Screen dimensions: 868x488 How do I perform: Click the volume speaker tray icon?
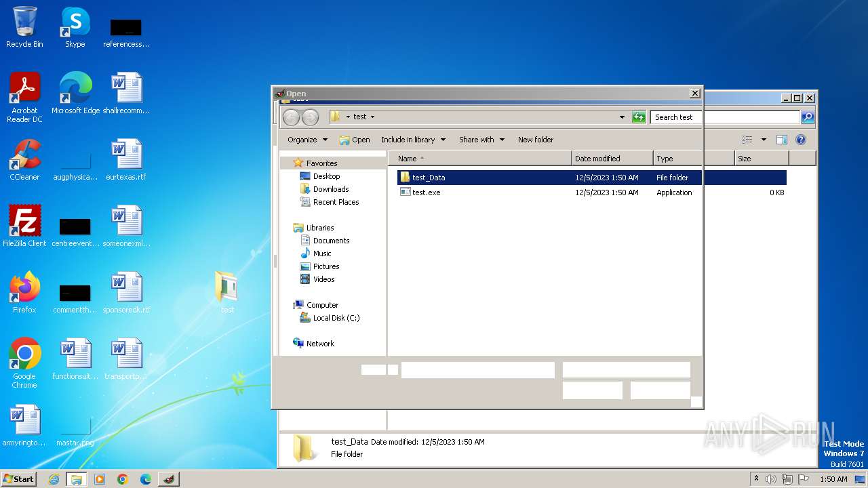(771, 479)
